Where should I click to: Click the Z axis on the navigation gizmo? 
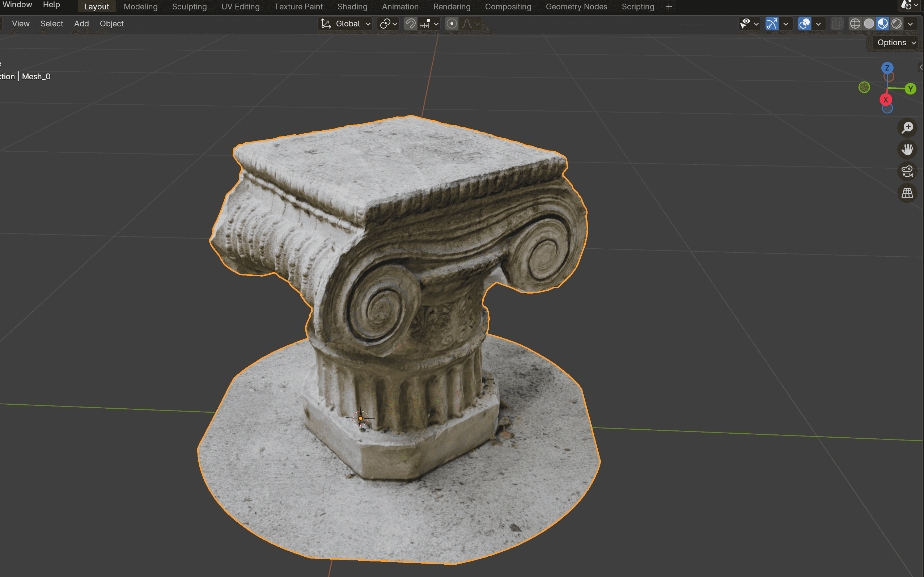(x=887, y=68)
